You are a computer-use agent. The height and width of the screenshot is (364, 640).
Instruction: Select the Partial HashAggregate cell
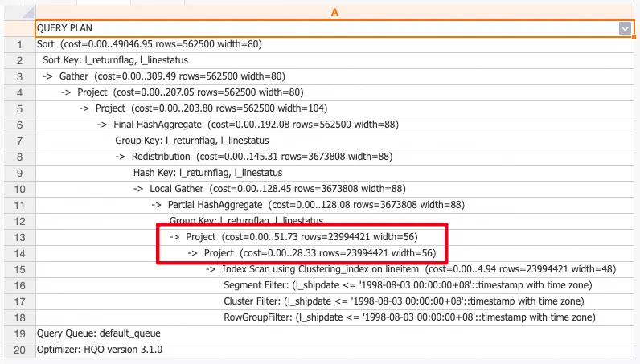[x=334, y=205]
